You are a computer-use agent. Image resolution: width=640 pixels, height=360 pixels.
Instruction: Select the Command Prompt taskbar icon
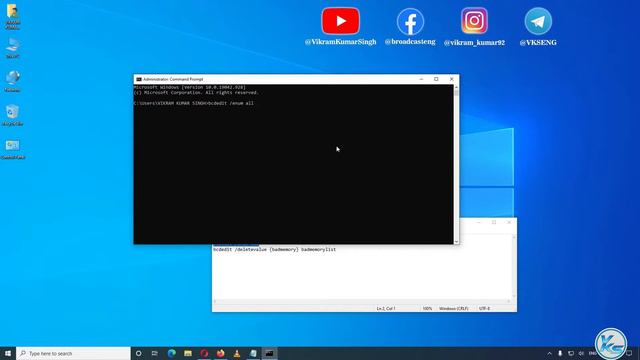click(x=269, y=353)
